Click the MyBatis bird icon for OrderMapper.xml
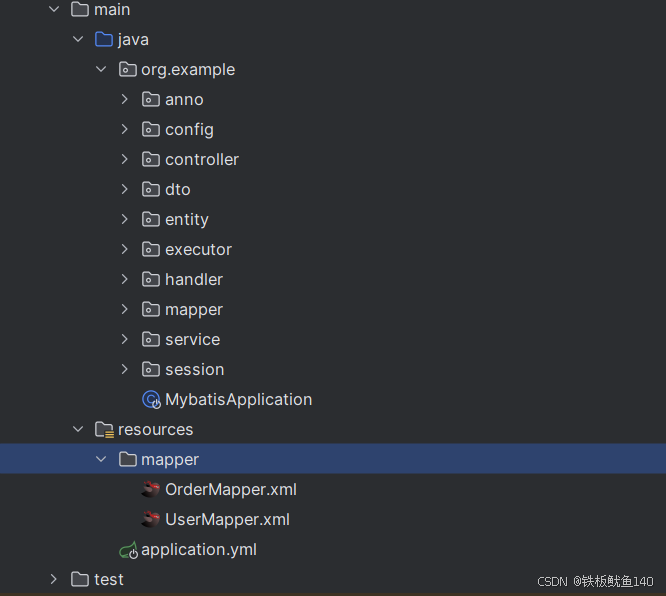 (150, 489)
